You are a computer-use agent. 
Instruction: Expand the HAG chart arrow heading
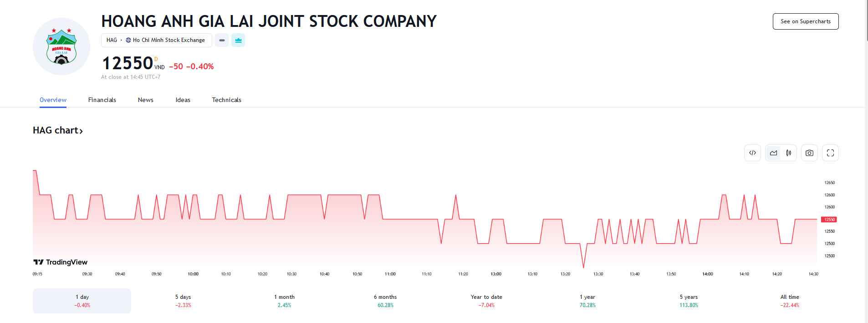58,131
